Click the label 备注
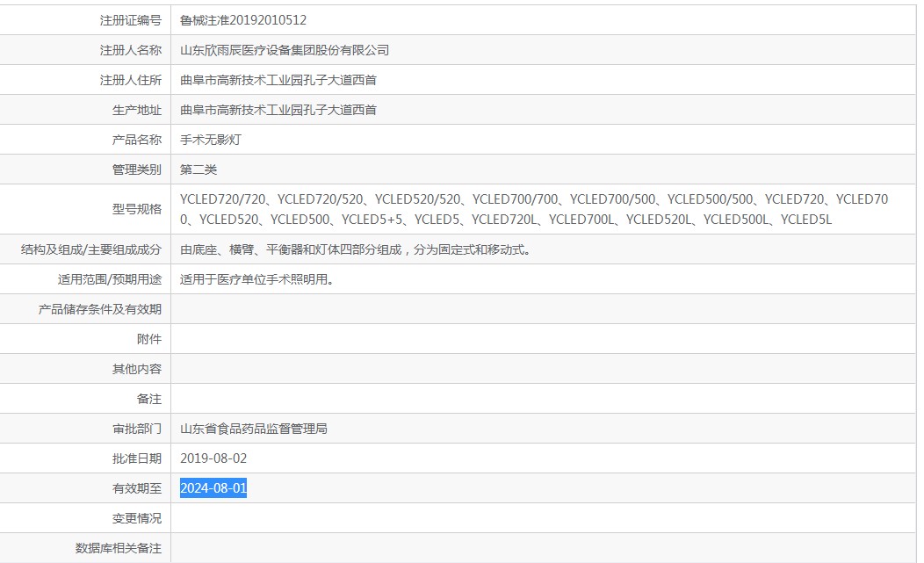The width and height of the screenshot is (924, 563). coord(149,399)
